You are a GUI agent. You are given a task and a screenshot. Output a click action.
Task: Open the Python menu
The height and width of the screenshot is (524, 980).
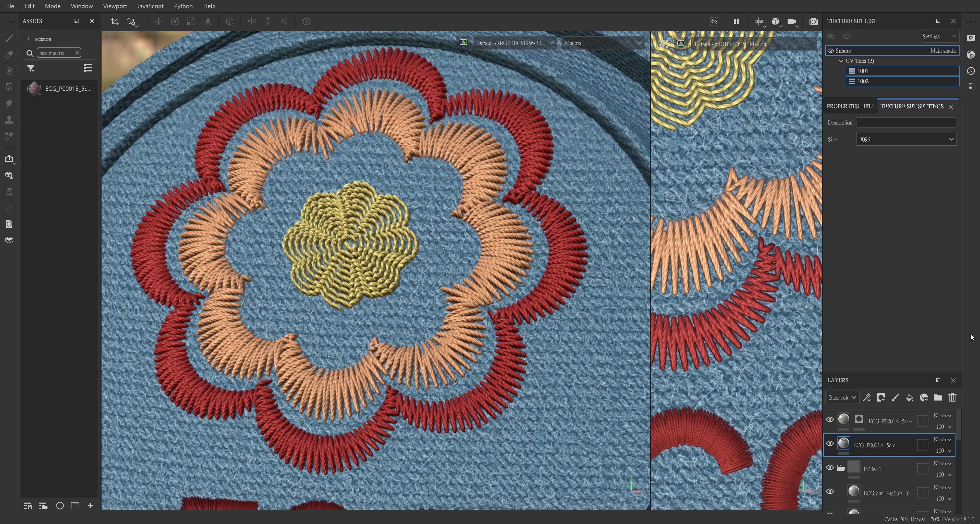coord(183,6)
